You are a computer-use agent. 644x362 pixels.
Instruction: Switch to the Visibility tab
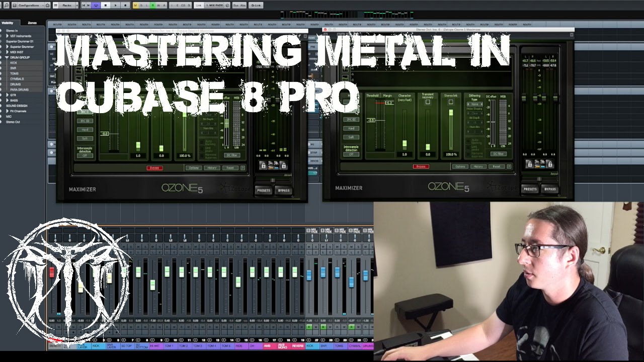[8, 23]
